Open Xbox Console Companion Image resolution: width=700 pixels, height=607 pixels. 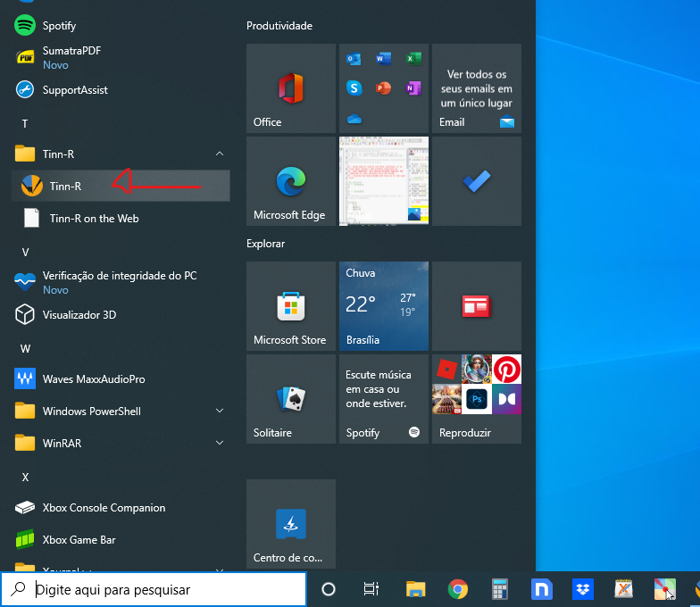[121, 507]
